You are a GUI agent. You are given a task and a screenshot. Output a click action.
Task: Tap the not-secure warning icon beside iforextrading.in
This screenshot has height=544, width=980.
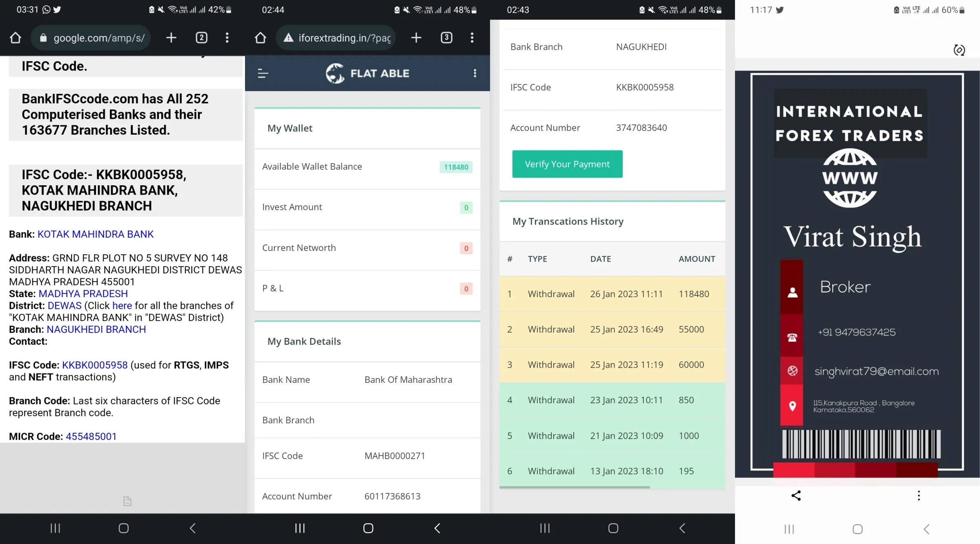[289, 38]
